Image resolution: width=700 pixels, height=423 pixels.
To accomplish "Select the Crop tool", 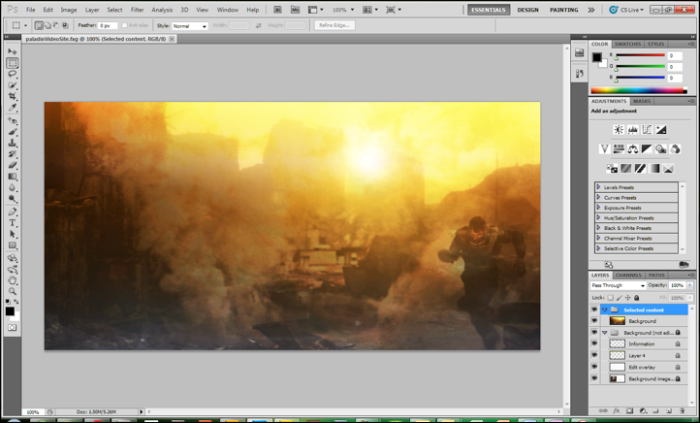I will click(12, 97).
